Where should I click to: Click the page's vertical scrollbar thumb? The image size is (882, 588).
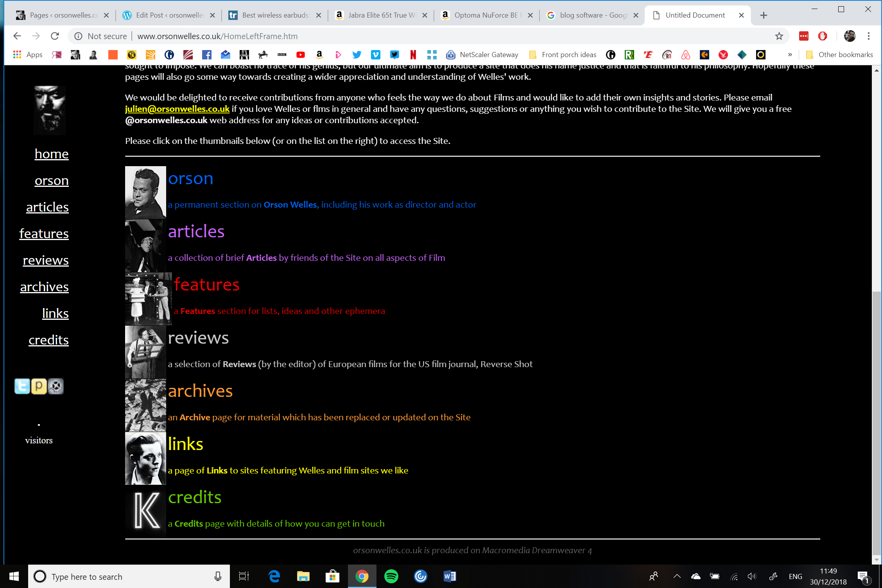877,422
